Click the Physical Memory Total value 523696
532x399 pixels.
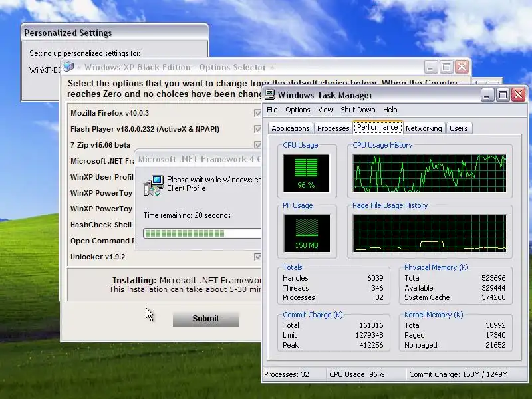tap(493, 278)
